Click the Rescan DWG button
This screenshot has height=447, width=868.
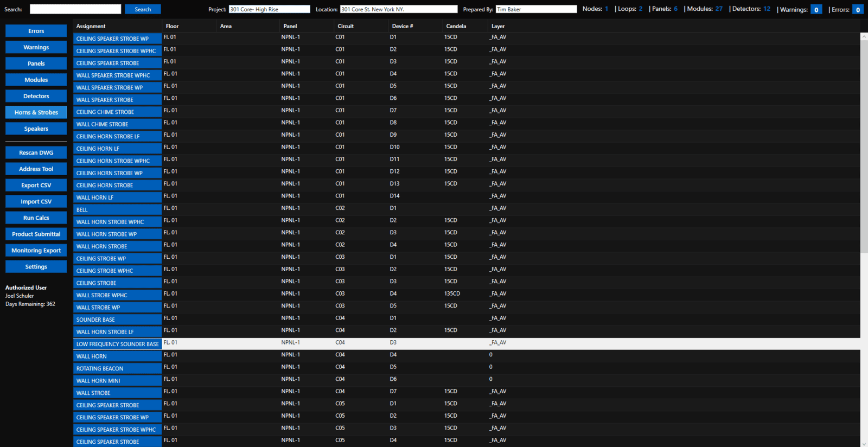(x=36, y=152)
